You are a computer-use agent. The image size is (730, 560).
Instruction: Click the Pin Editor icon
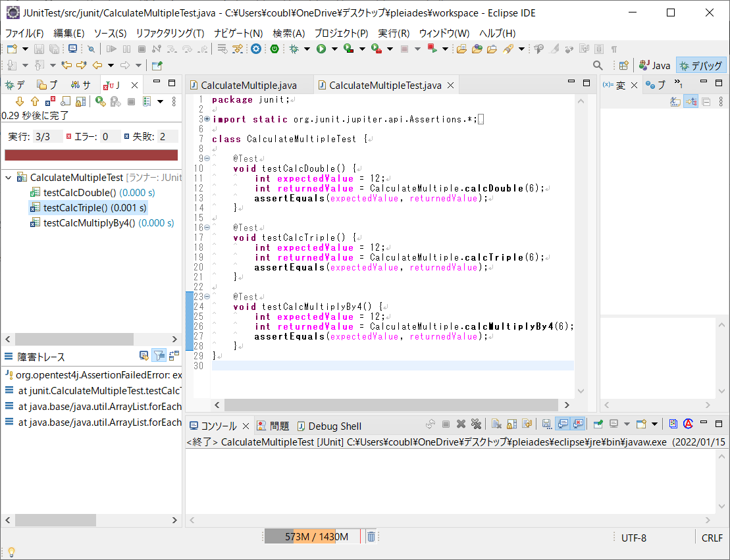pyautogui.click(x=157, y=65)
